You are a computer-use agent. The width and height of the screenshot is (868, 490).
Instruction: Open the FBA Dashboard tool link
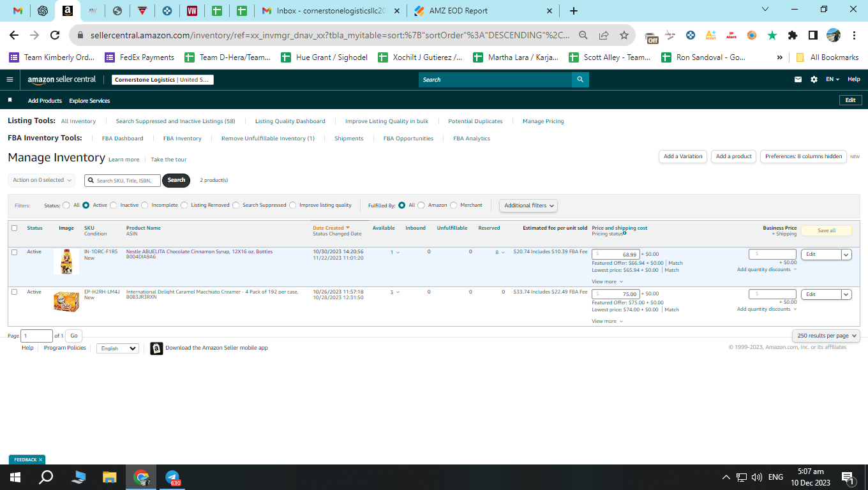[123, 138]
